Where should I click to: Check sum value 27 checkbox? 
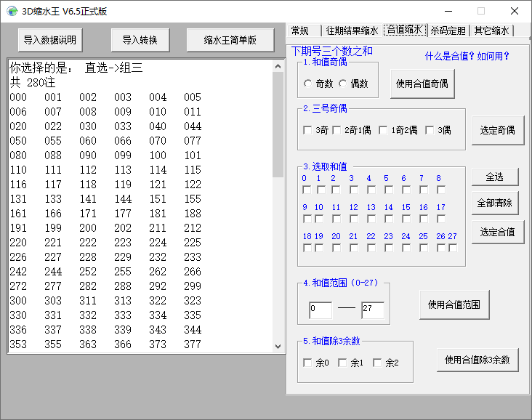(x=453, y=248)
